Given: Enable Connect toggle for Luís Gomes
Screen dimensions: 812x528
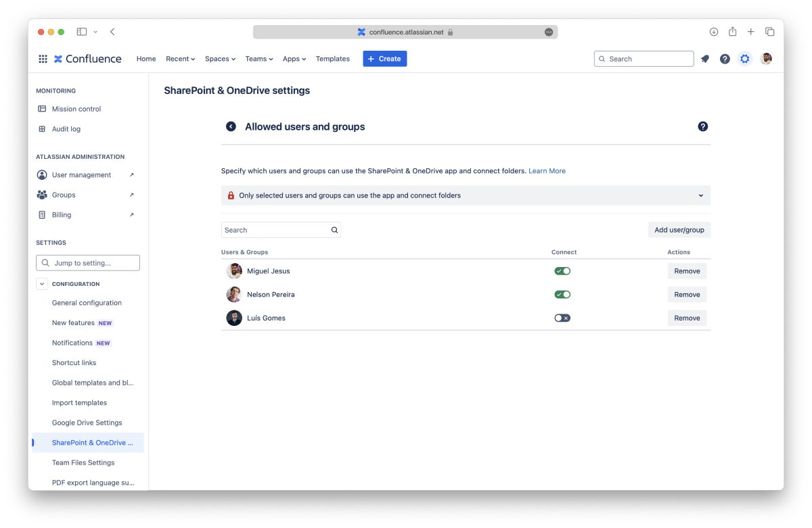Looking at the screenshot, I should click(562, 318).
